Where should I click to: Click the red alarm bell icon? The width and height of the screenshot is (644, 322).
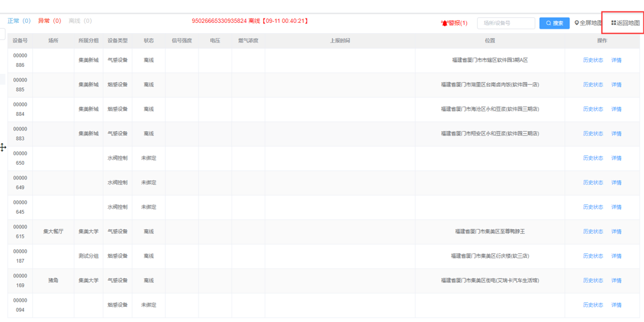click(x=444, y=24)
